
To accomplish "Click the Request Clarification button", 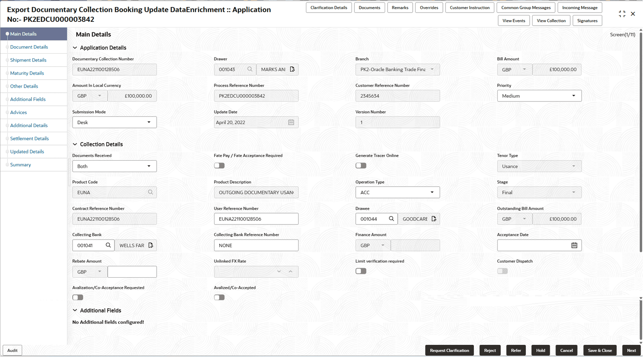I will point(450,350).
